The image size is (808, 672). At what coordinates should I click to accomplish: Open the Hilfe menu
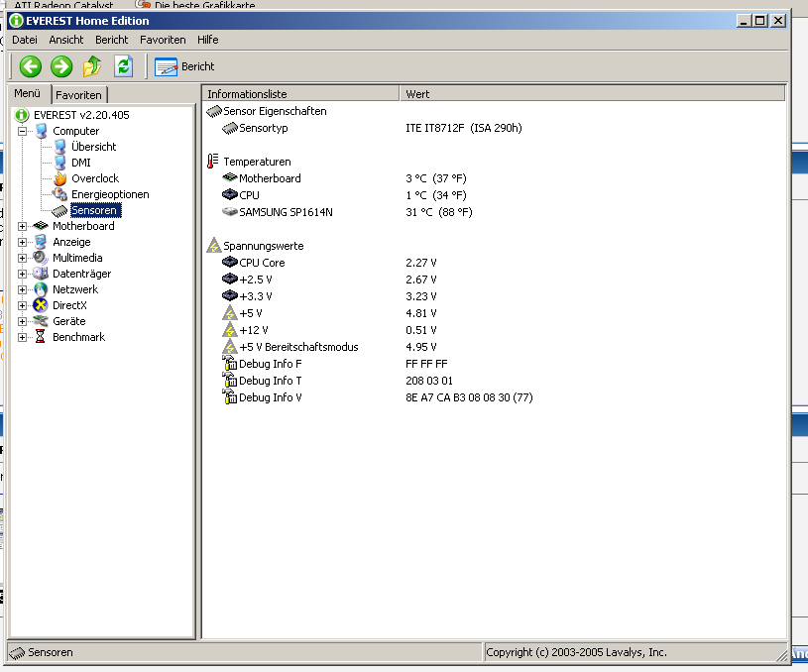[x=207, y=40]
